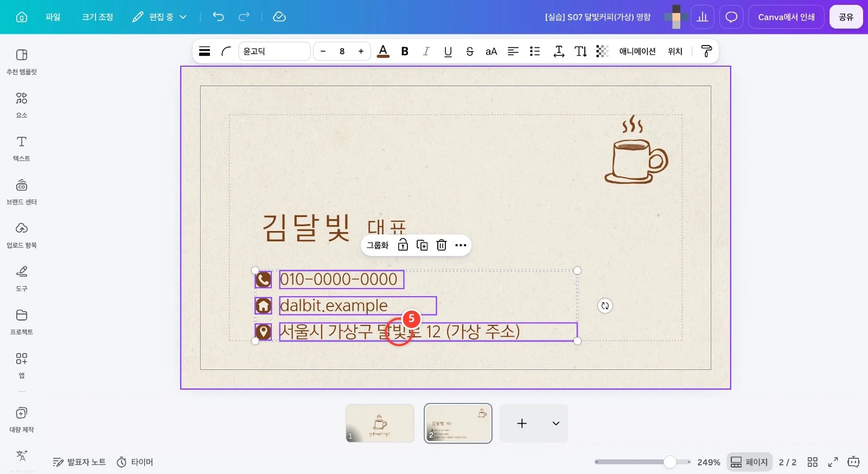Open 프로젝트 sidebar panel
The image size is (868, 474).
(22, 322)
